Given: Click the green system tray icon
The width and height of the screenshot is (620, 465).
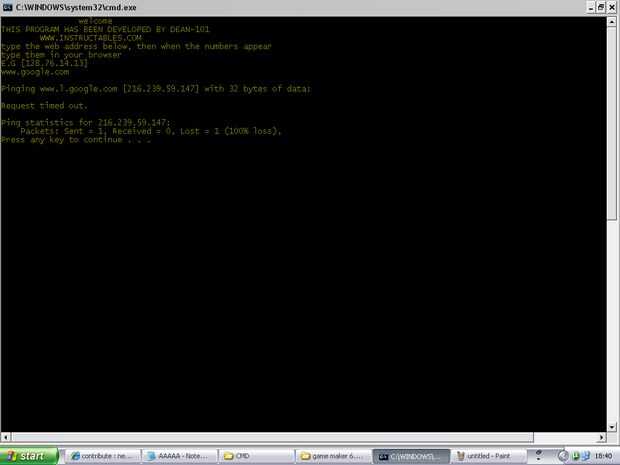Looking at the screenshot, I should pos(576,456).
